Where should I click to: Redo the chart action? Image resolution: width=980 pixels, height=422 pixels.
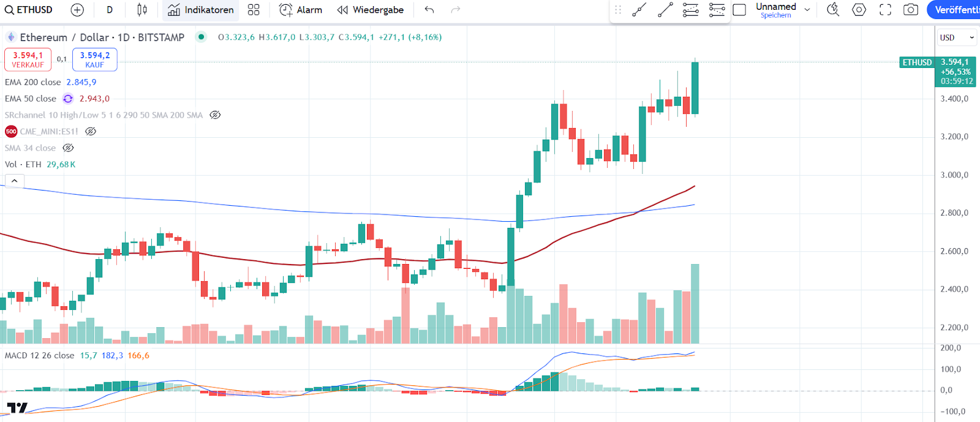point(455,10)
